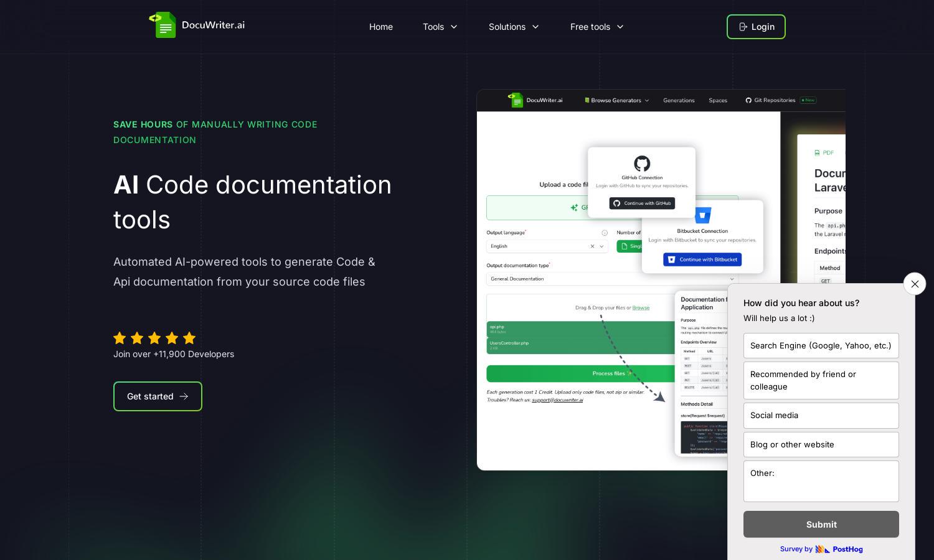Open Browse Generators in preview image
The width and height of the screenshot is (934, 560).
616,100
